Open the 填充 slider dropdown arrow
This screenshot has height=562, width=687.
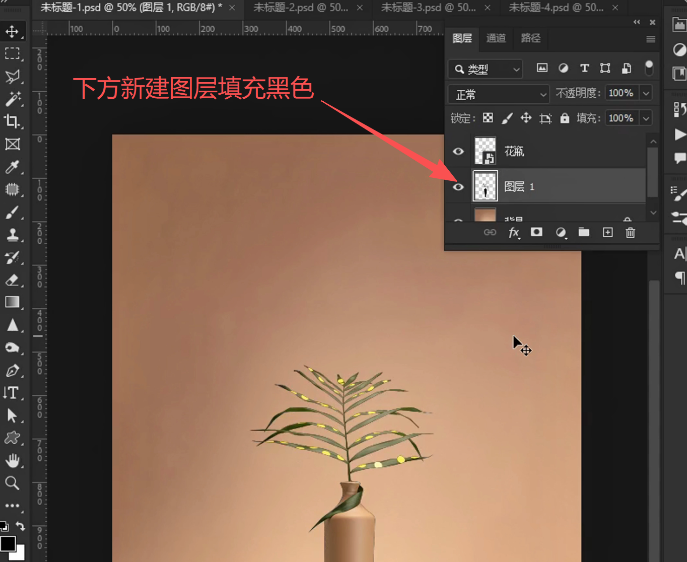[x=646, y=118]
